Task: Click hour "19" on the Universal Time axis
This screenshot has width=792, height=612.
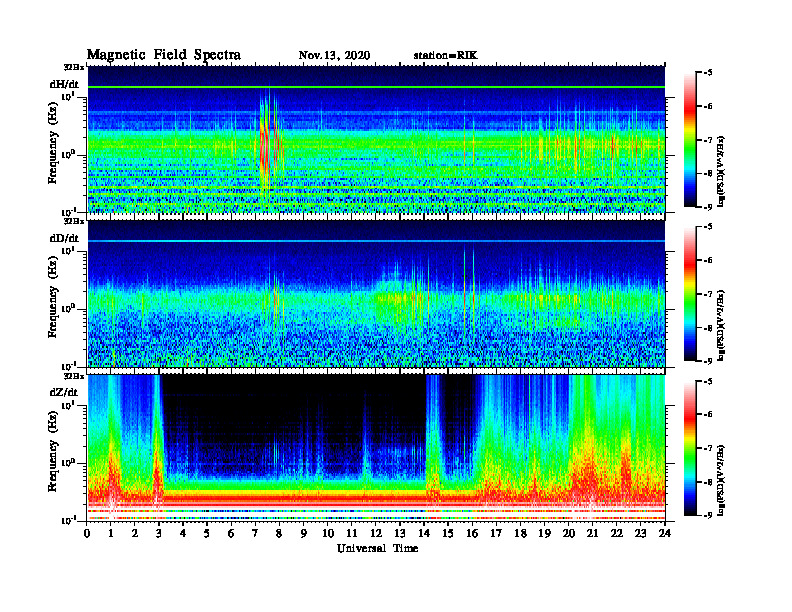Action: (544, 533)
